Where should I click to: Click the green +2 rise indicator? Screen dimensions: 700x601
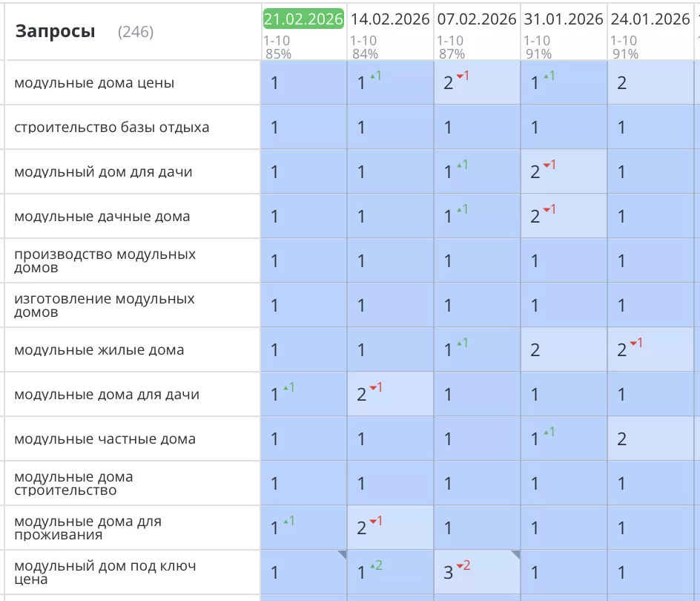click(x=376, y=566)
